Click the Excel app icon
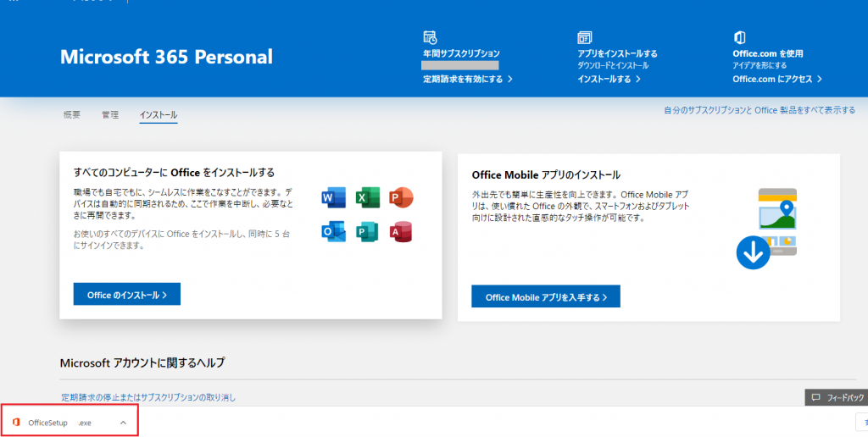 point(368,197)
